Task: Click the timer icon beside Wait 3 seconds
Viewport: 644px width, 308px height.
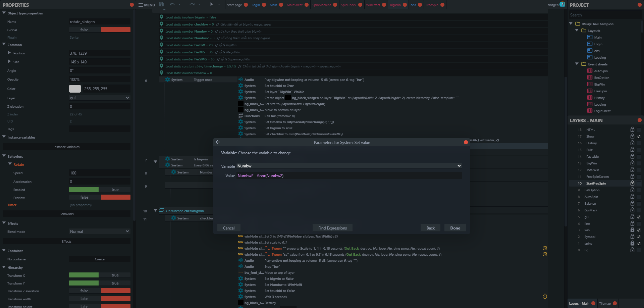Action: [x=545, y=296]
